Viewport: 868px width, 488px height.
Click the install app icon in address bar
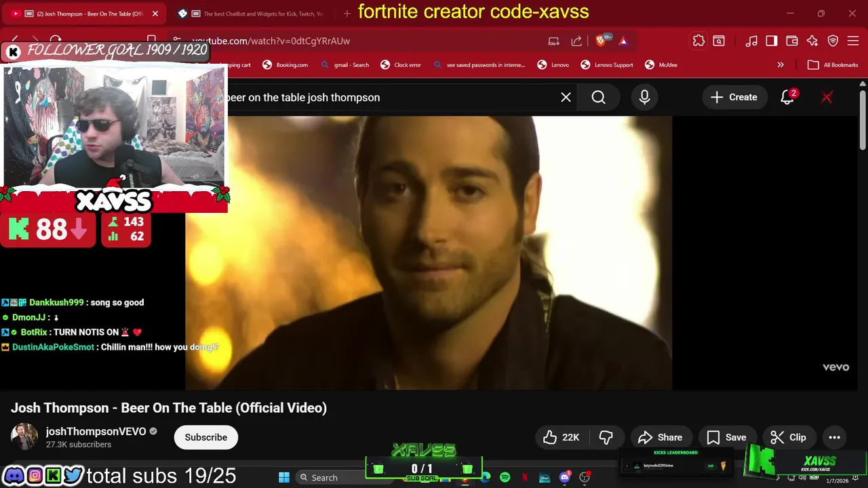(553, 41)
